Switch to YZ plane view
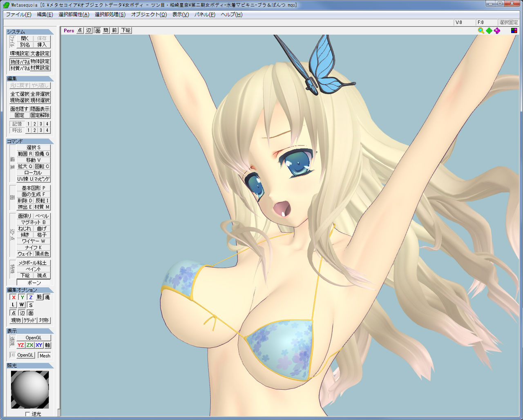The width and height of the screenshot is (523, 420). pos(21,345)
